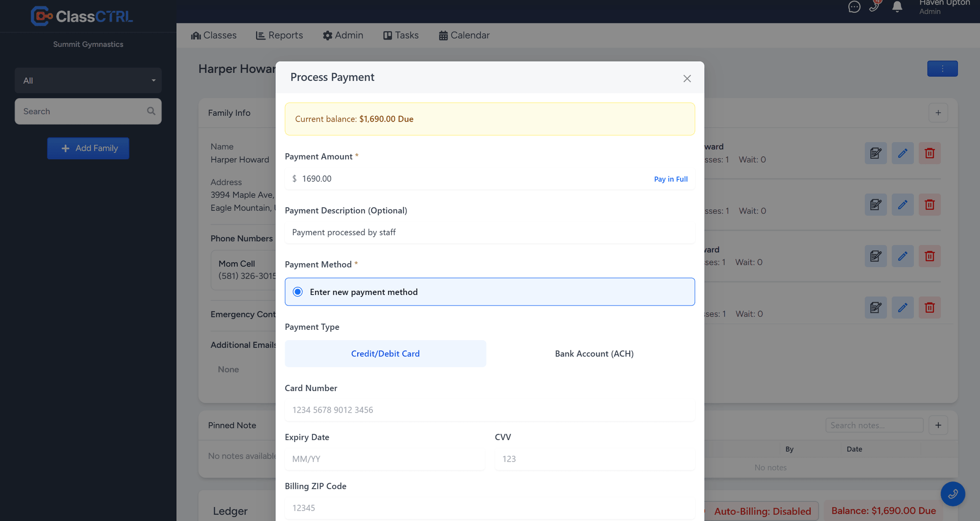Click the plus icon in the family panel header
The width and height of the screenshot is (980, 521).
938,113
